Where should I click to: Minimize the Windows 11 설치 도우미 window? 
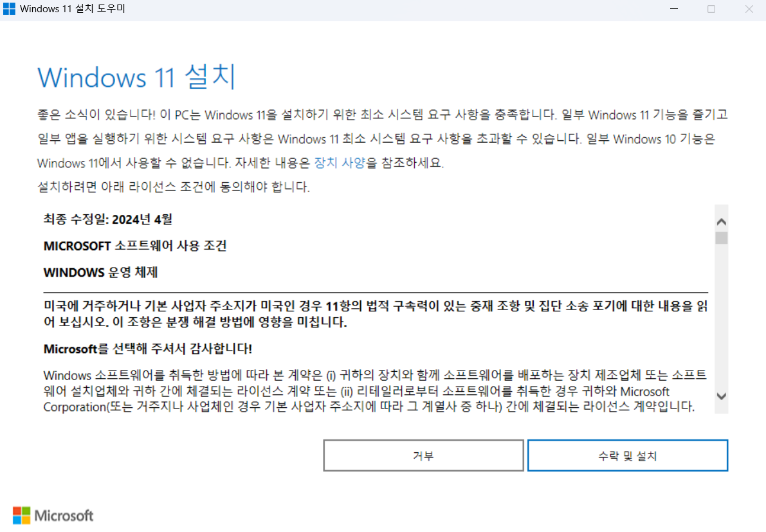pyautogui.click(x=673, y=10)
